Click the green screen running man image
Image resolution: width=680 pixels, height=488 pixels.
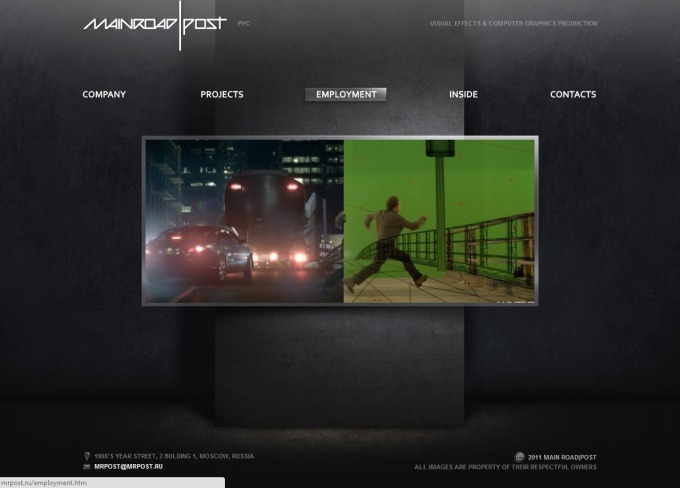click(395, 235)
